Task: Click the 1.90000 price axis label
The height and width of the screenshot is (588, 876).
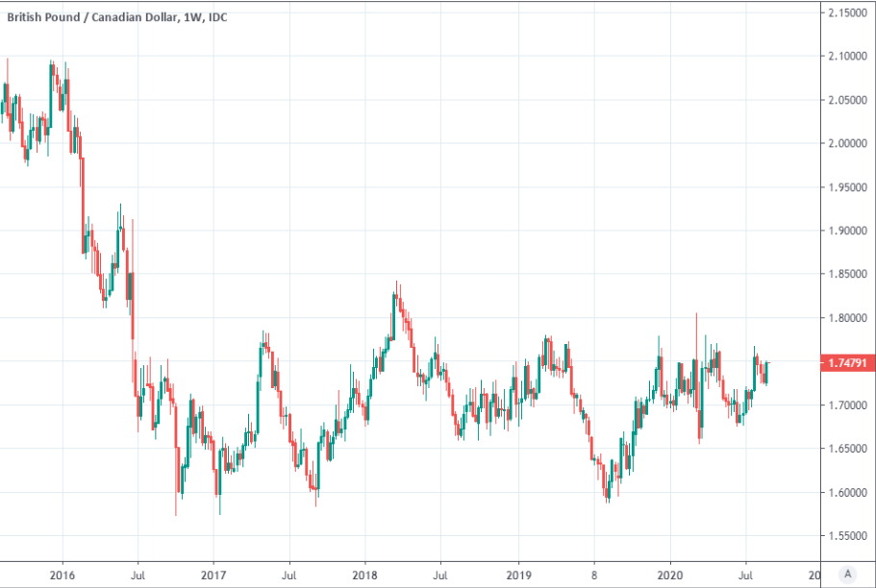Action: 848,232
